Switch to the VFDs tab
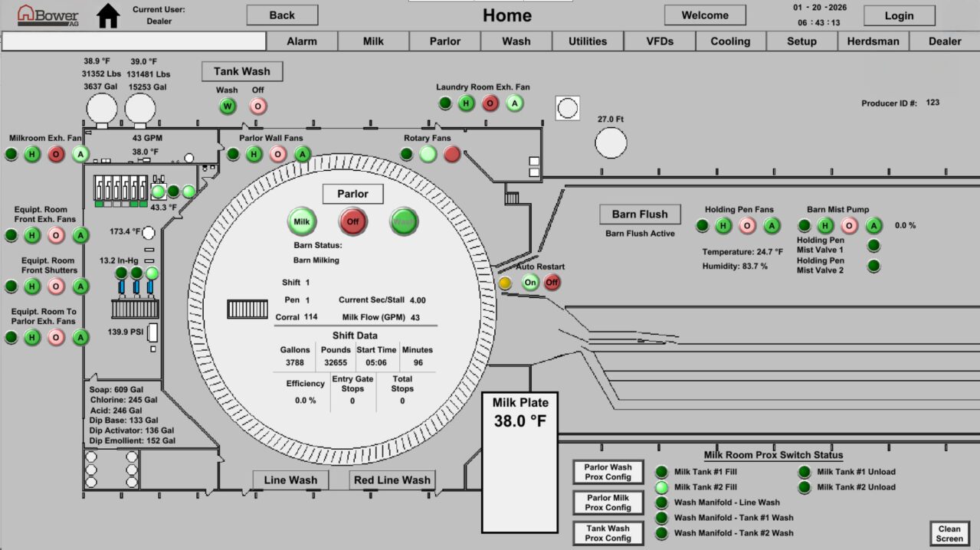The width and height of the screenshot is (980, 550). (660, 41)
